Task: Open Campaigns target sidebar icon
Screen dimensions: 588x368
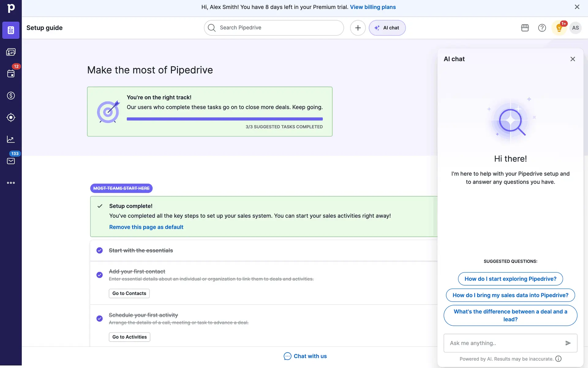Action: (x=11, y=117)
